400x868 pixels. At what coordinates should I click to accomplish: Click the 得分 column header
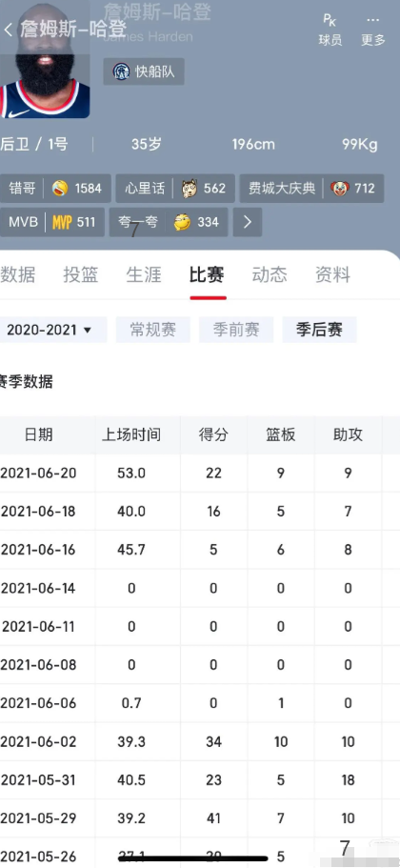pos(213,435)
